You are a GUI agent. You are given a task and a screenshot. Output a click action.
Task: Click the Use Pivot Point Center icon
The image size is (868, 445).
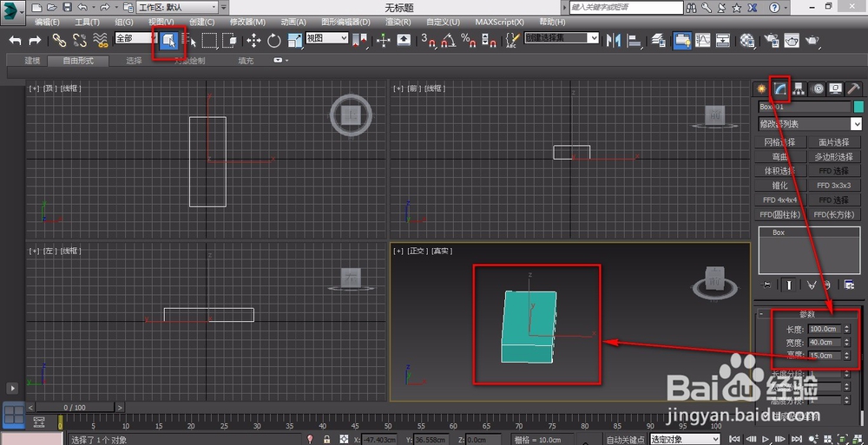(x=360, y=41)
